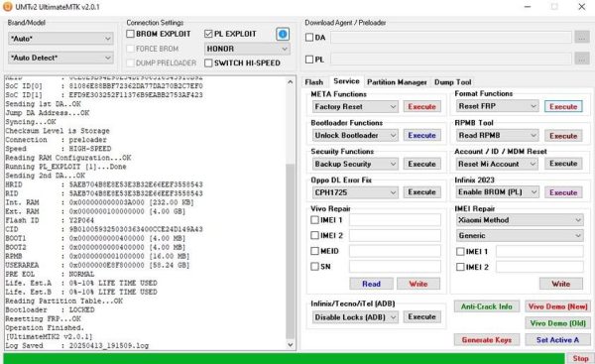595x364 pixels.
Task: Browse for PL file with ellipsis button
Action: (x=582, y=60)
